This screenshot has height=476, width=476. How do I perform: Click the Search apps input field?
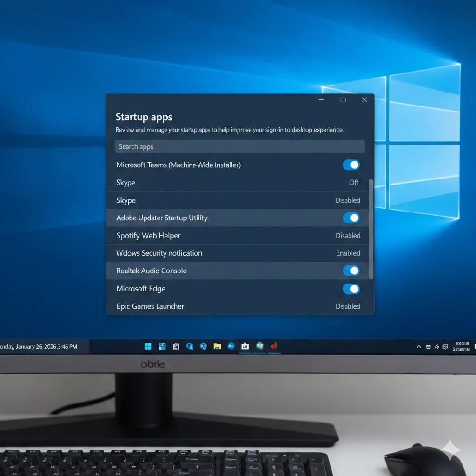[x=239, y=147]
